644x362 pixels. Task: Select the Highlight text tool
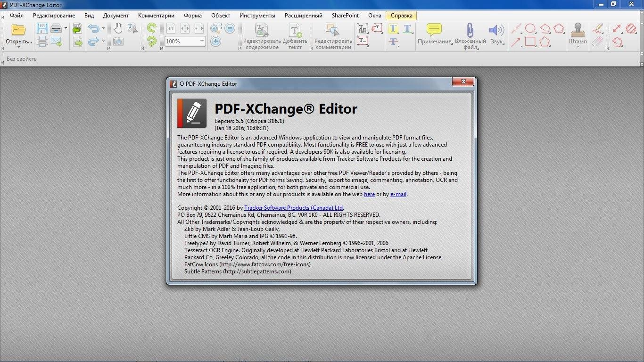(393, 29)
